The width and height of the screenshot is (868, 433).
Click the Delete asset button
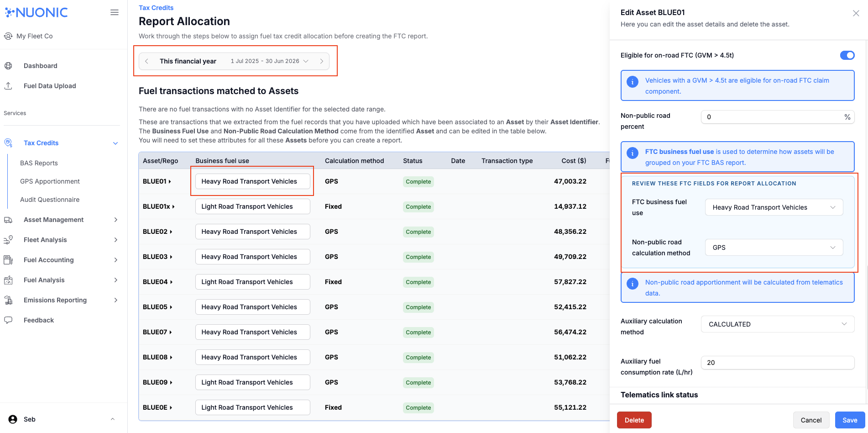coord(634,420)
